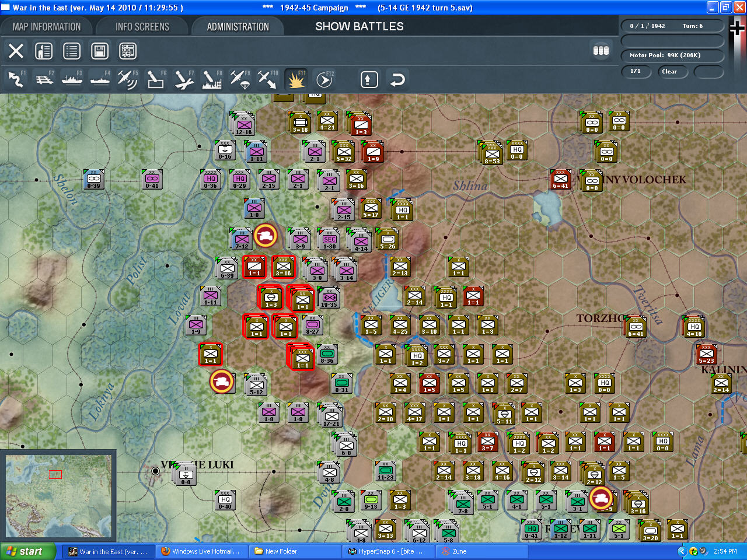Click the minimap overview thumbnail

pyautogui.click(x=58, y=497)
